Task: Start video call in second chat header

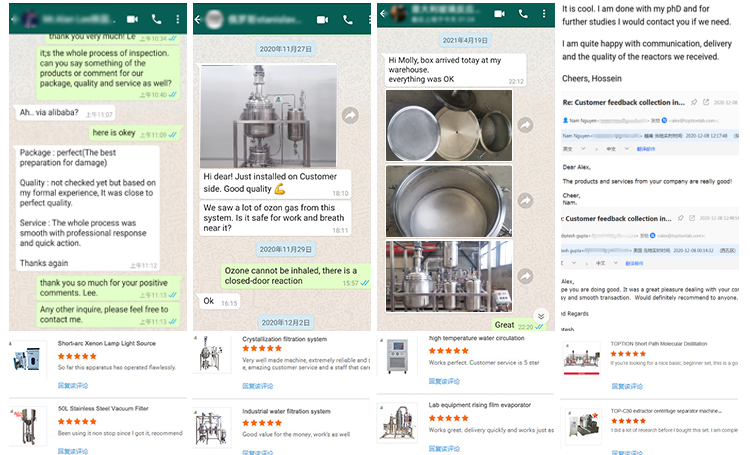Action: pos(322,19)
